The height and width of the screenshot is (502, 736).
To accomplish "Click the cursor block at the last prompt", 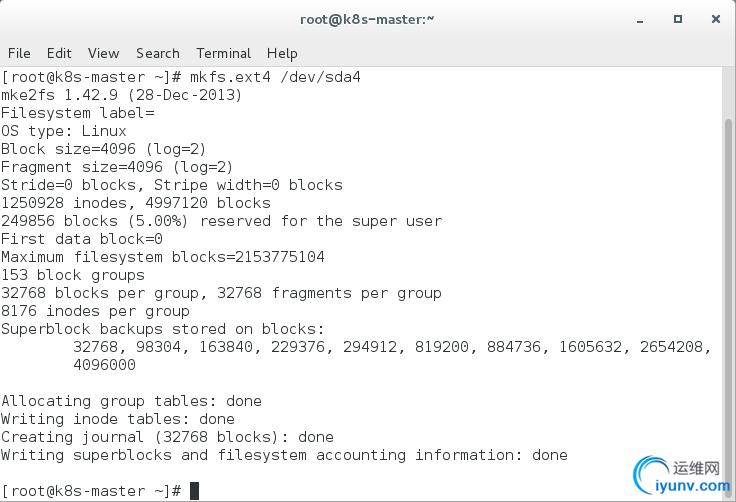I will pos(194,491).
